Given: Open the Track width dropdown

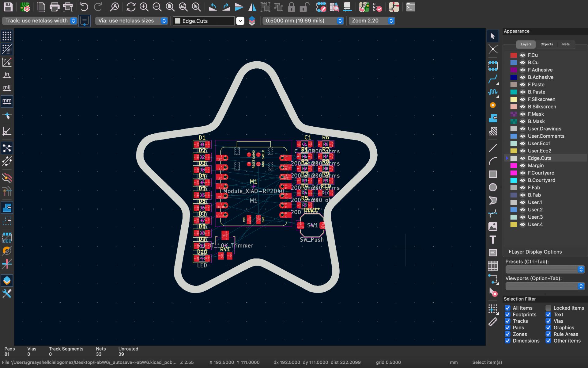Looking at the screenshot, I should point(73,21).
